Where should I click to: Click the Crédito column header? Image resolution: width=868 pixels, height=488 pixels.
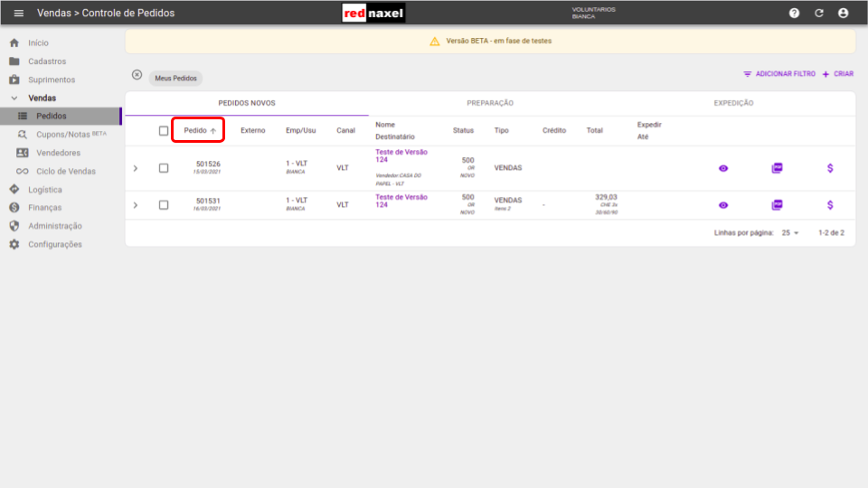tap(554, 130)
